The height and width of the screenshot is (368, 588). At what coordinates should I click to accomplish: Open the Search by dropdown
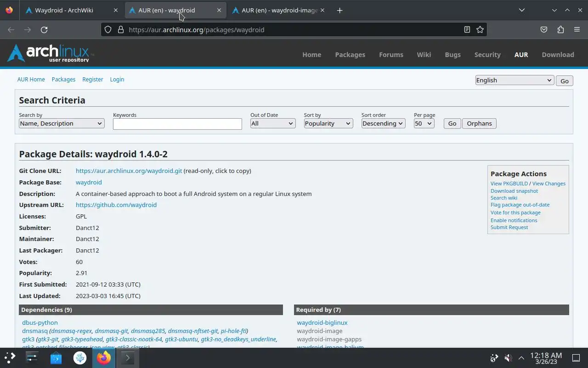click(62, 123)
